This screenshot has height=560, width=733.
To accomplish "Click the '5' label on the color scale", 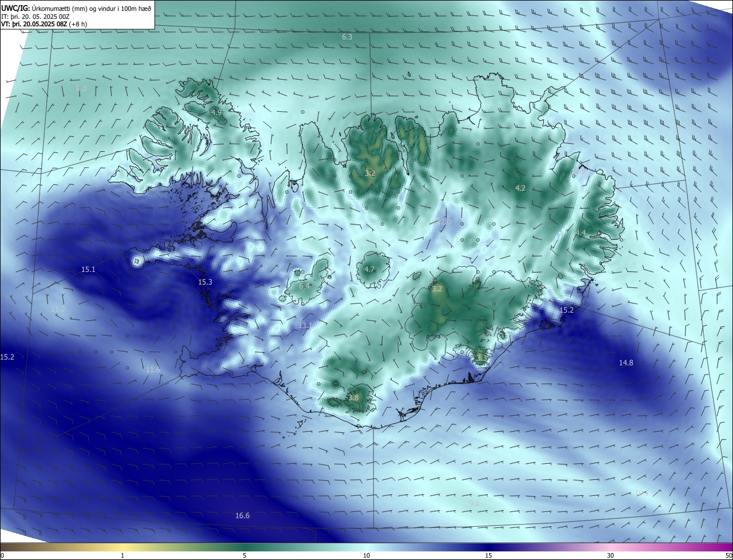I will (x=245, y=555).
